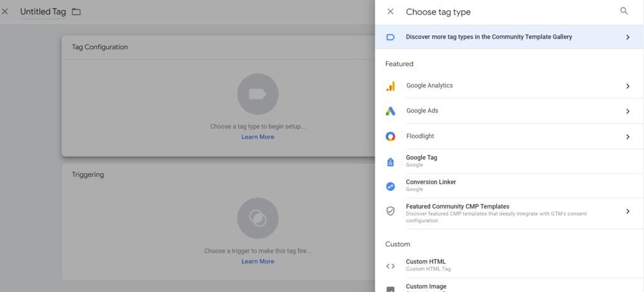Choose the Custom HTML tag type

(509, 266)
